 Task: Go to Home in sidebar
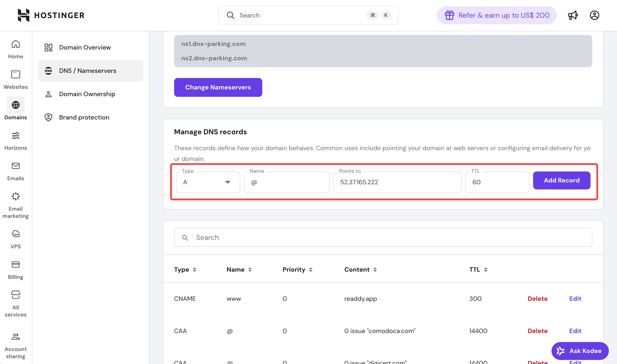coord(15,49)
